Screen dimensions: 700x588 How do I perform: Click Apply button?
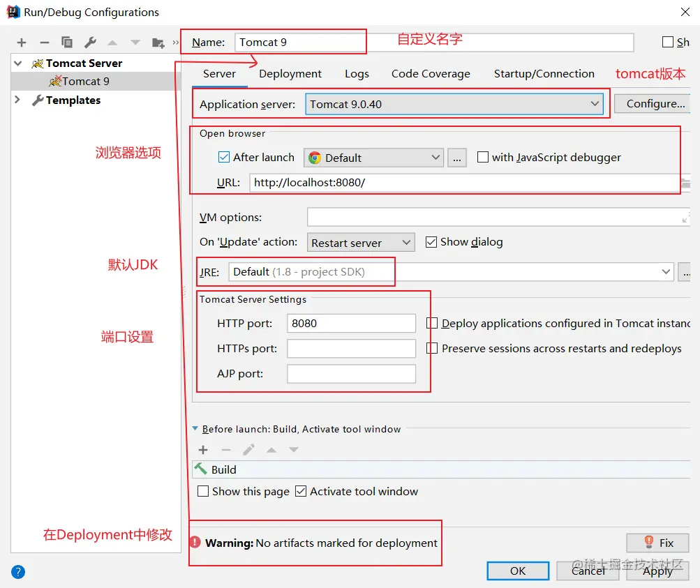[x=657, y=571]
